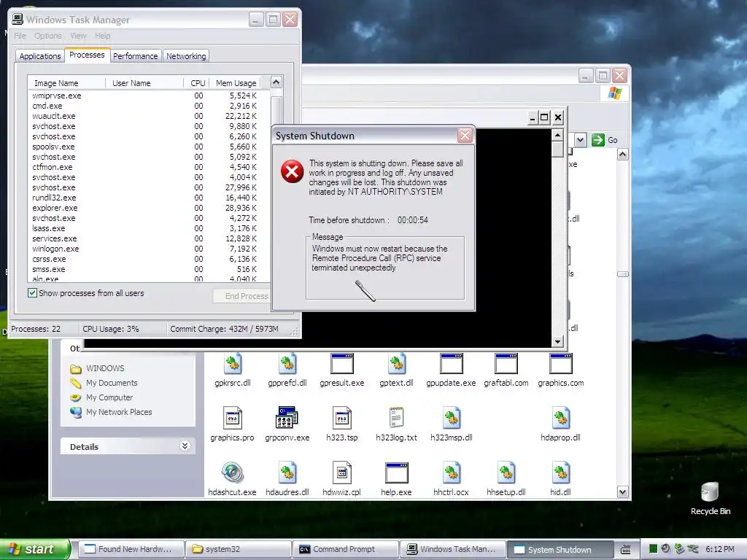Select the h323msp.dll file icon
The width and height of the screenshot is (747, 560).
point(451,418)
